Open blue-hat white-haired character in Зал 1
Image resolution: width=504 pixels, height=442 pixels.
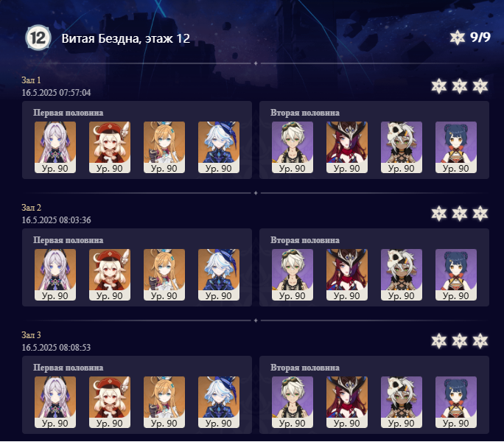tap(219, 147)
